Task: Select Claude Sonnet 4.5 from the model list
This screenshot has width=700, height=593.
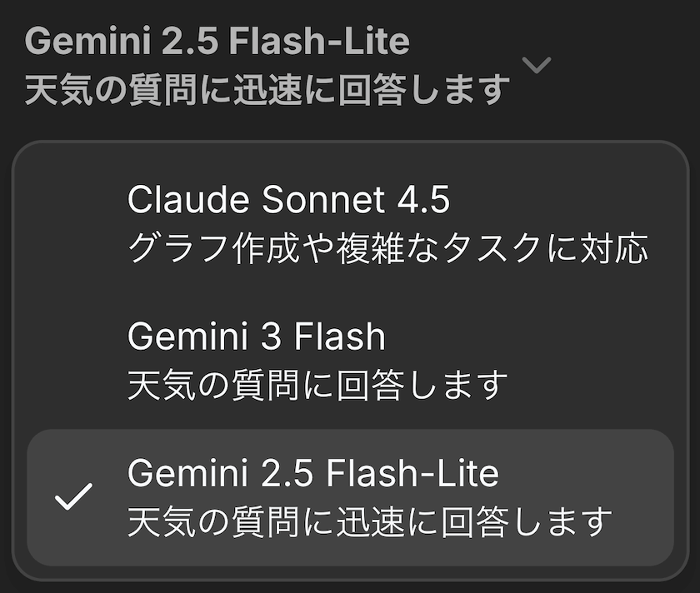Action: [x=350, y=223]
